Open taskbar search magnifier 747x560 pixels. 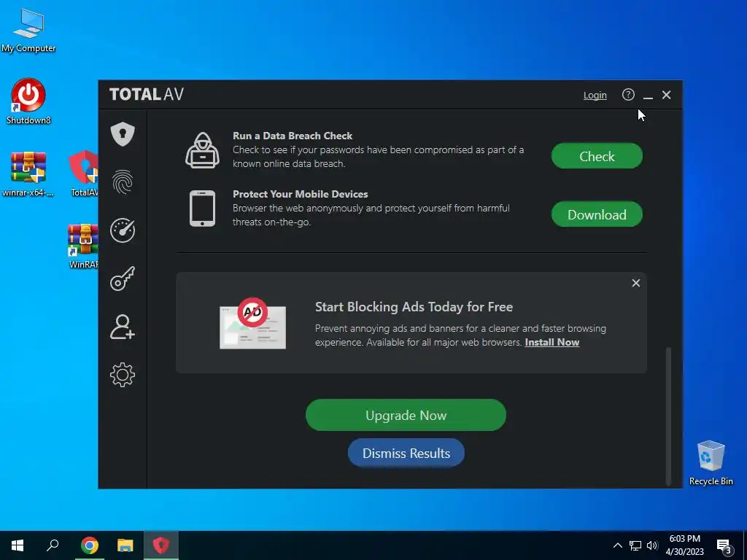(x=53, y=545)
